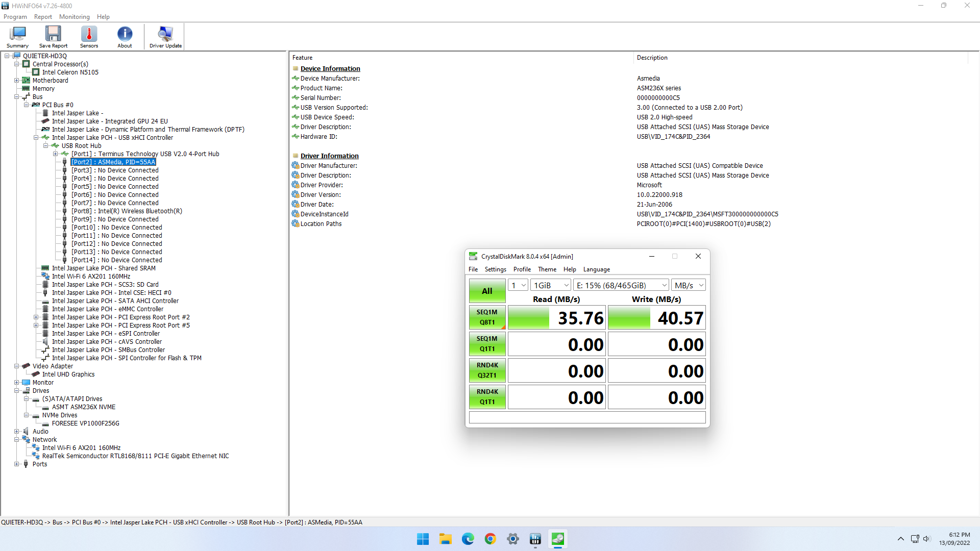
Task: Click the Motherboard tree icon
Action: 26,81
